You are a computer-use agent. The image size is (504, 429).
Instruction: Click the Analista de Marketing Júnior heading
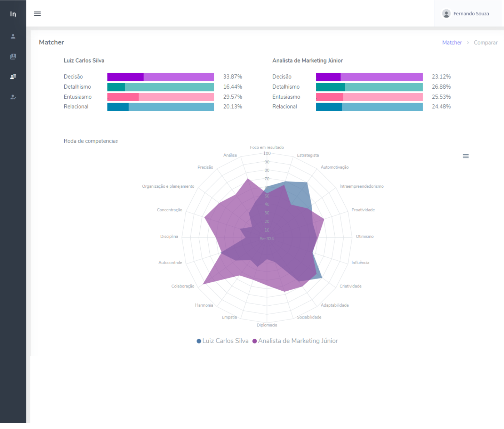(x=308, y=60)
